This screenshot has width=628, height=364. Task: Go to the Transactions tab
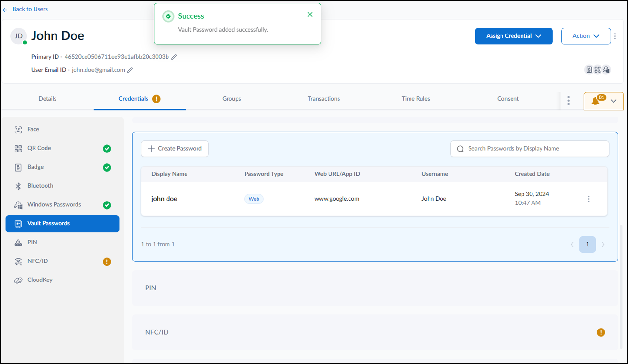(324, 99)
